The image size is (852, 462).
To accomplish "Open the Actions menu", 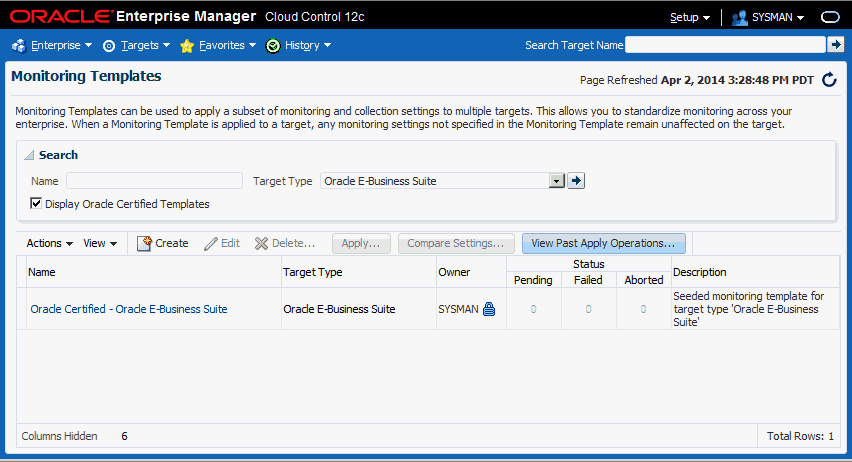I will point(49,244).
